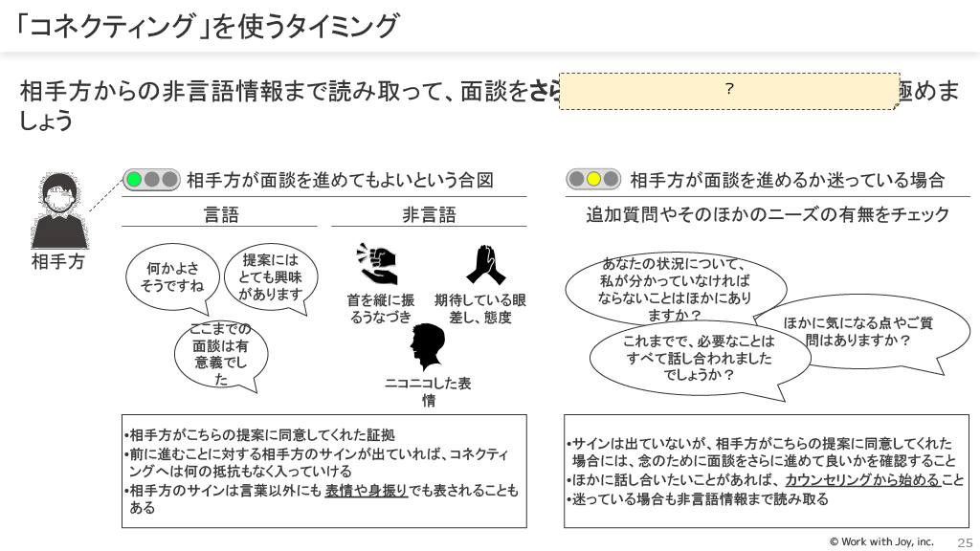Screen dimensions: 980x551
Task: Click the 非言語 column heading
Action: [428, 214]
